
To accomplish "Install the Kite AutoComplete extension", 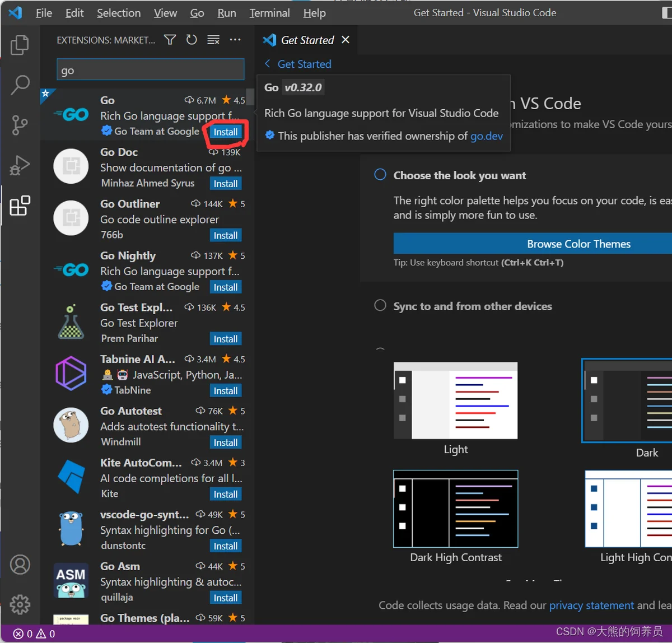I will (226, 494).
